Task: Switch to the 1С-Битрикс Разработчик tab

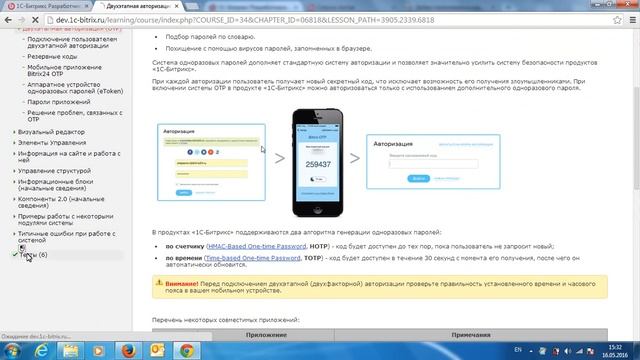Action: [x=47, y=6]
